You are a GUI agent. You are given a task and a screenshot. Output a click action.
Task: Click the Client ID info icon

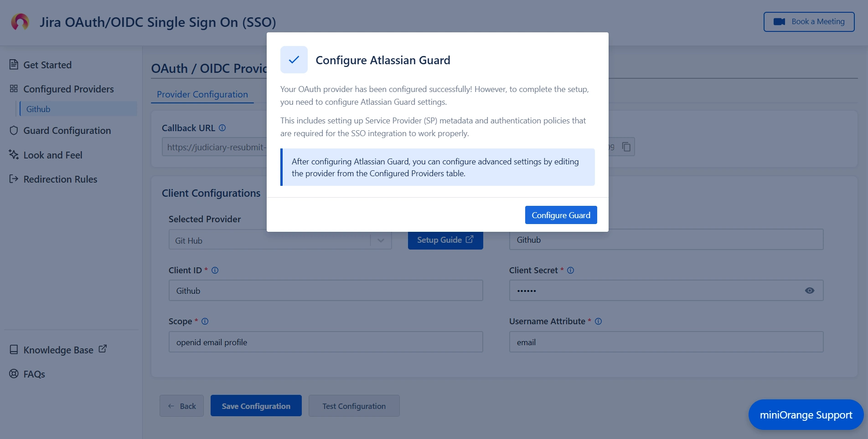[215, 271]
